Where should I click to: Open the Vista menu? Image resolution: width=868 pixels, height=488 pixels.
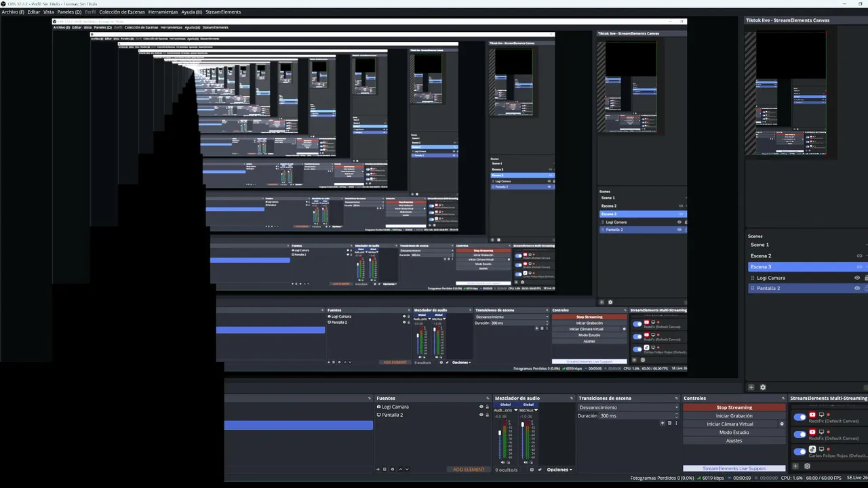[x=49, y=12]
